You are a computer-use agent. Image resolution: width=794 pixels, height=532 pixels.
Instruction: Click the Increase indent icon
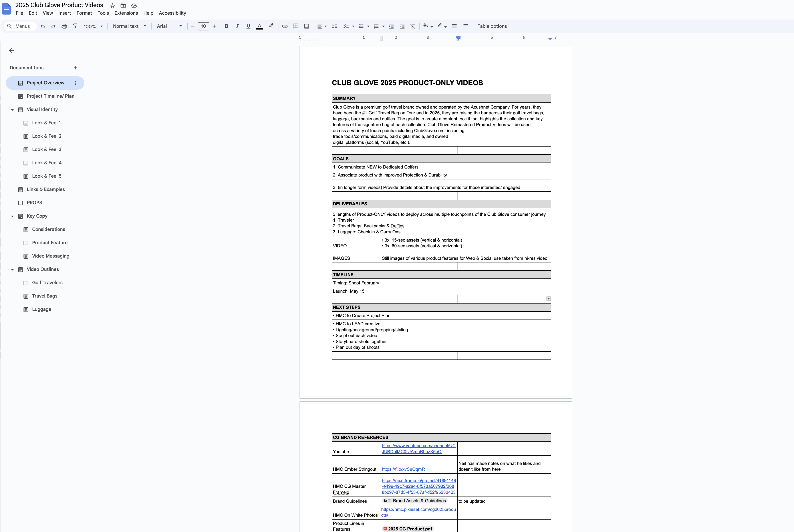(402, 26)
